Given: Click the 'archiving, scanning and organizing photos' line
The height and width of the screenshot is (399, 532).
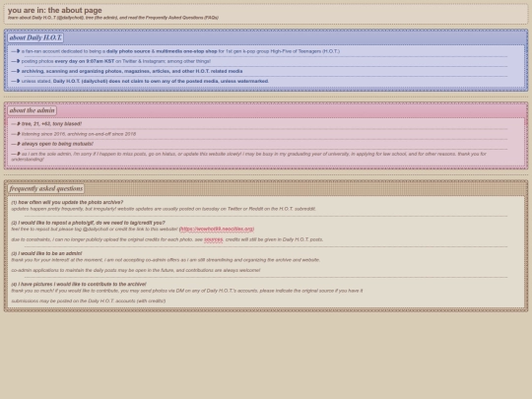Looking at the screenshot, I should click(132, 71).
